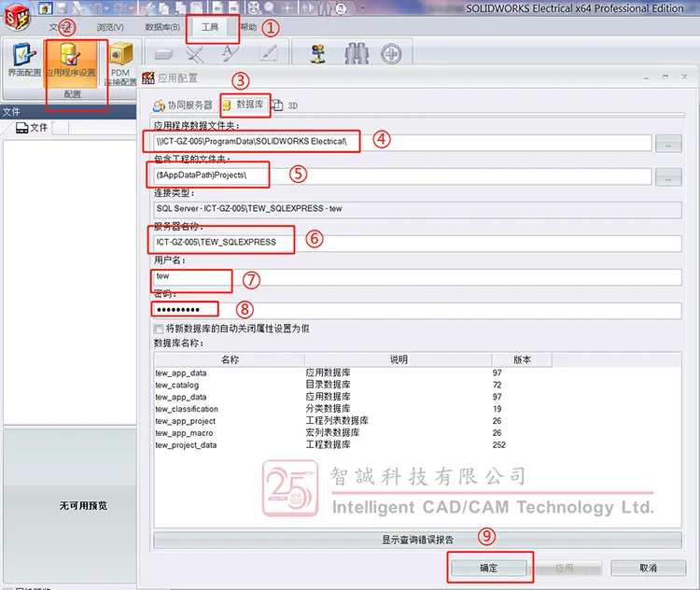Maximize the 应用配置 dialog window
Screen dimensions: 700x590
[665, 77]
